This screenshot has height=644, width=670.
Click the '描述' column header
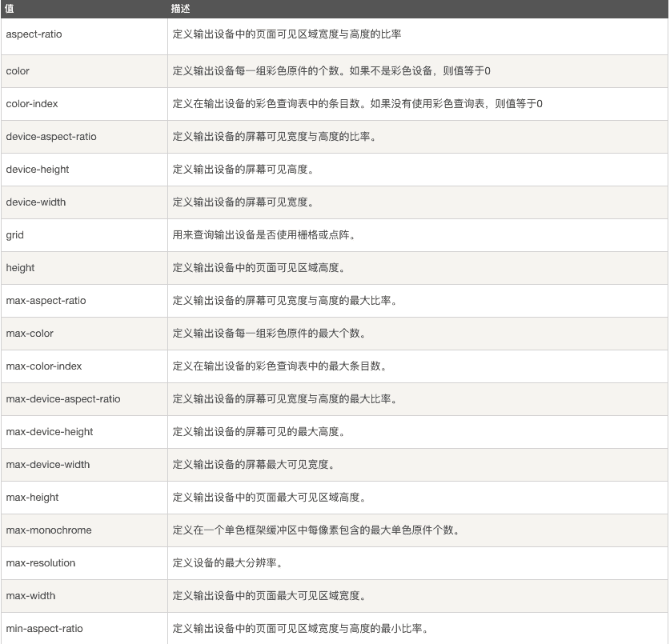point(418,9)
